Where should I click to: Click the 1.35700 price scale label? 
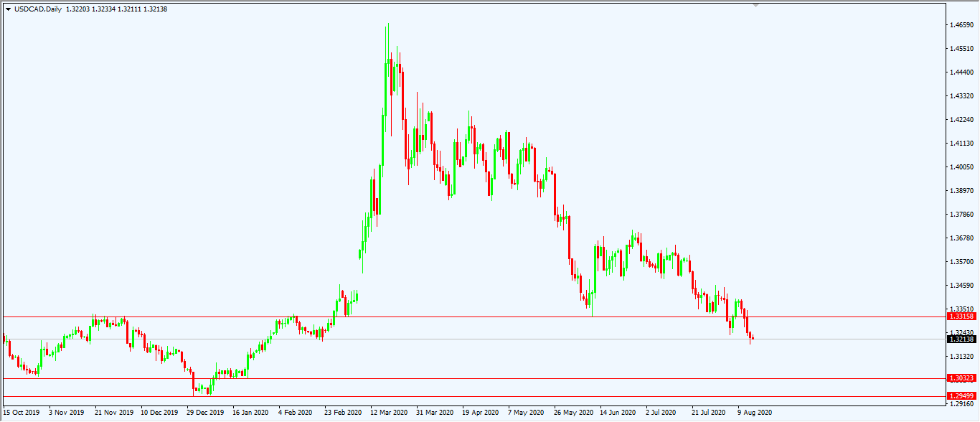point(961,262)
